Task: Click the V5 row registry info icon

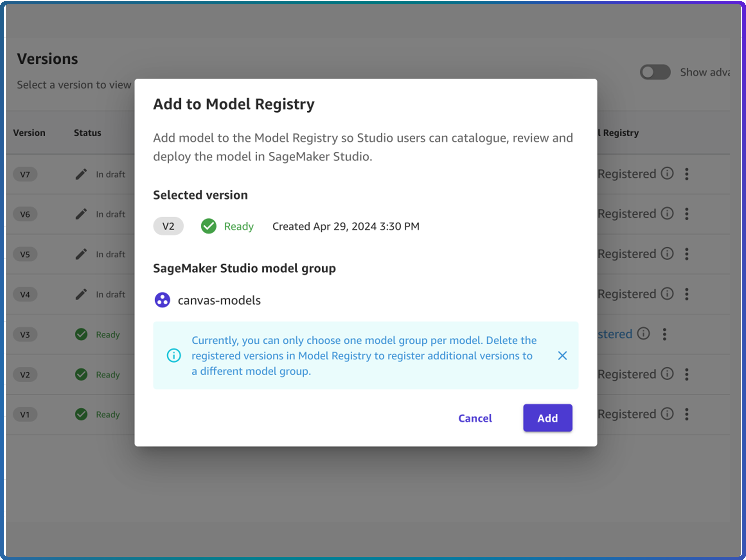Action: pyautogui.click(x=667, y=253)
